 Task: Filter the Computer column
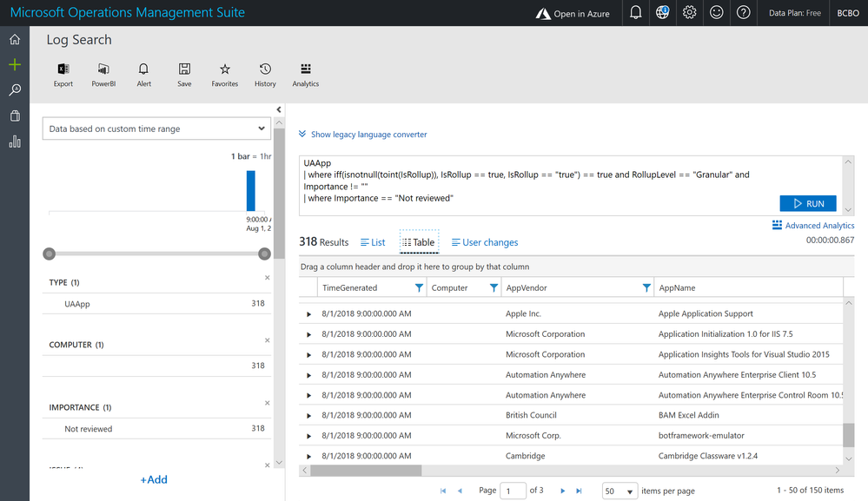click(x=494, y=287)
